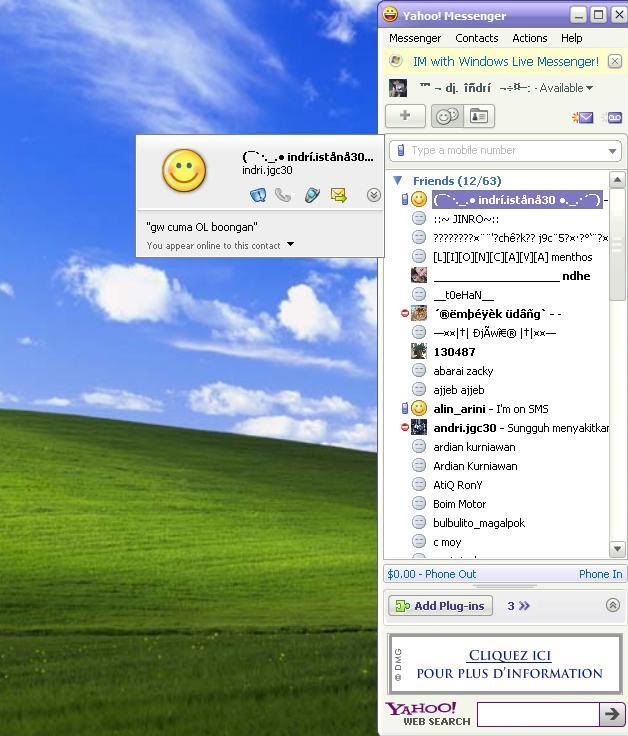The image size is (628, 736).
Task: Click the add contact plus button
Action: (x=405, y=116)
